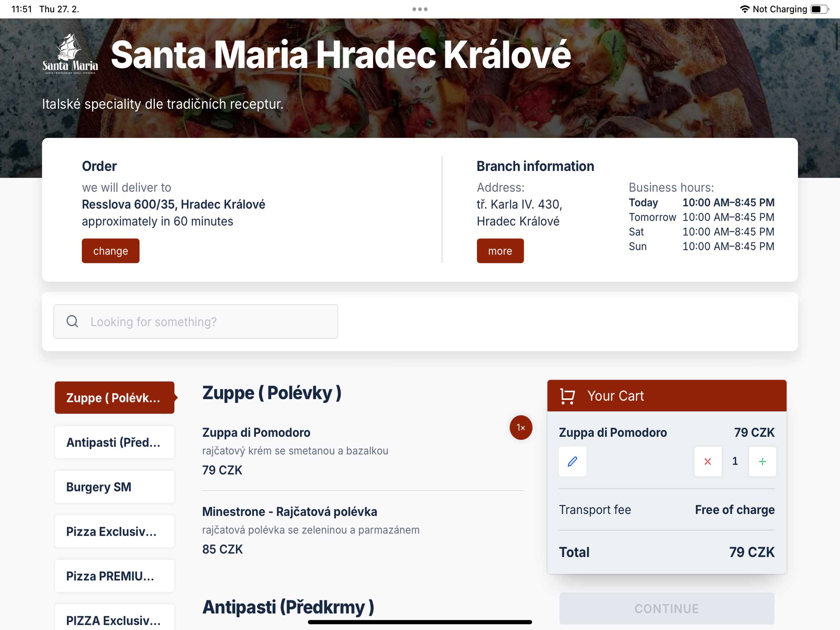Click the Santa Maria ship logo
The image size is (840, 630).
click(x=70, y=53)
